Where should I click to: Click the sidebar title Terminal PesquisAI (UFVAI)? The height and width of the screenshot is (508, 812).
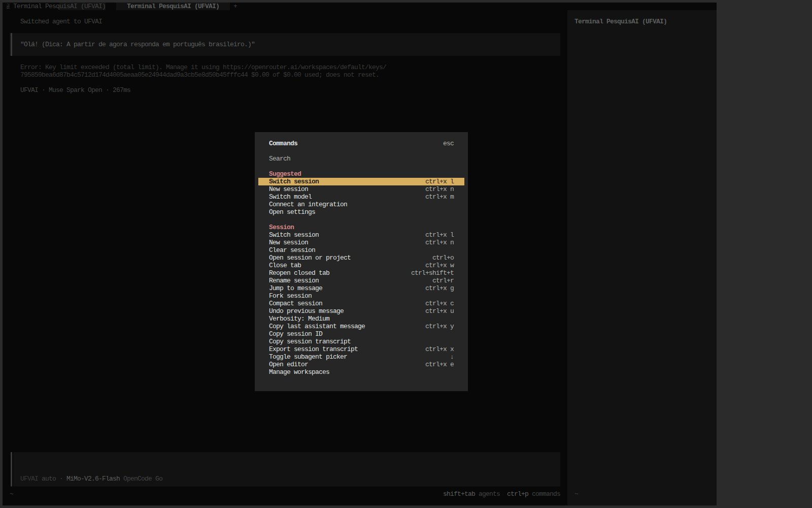[620, 21]
